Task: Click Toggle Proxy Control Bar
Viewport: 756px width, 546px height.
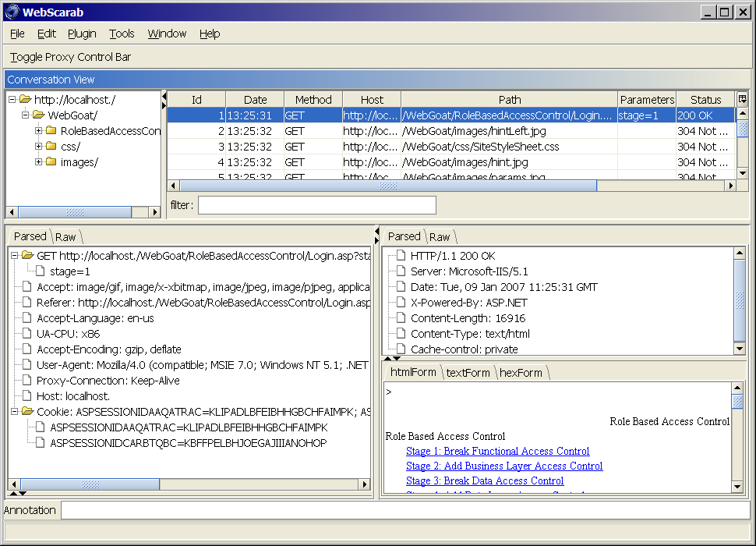Action: pyautogui.click(x=70, y=57)
